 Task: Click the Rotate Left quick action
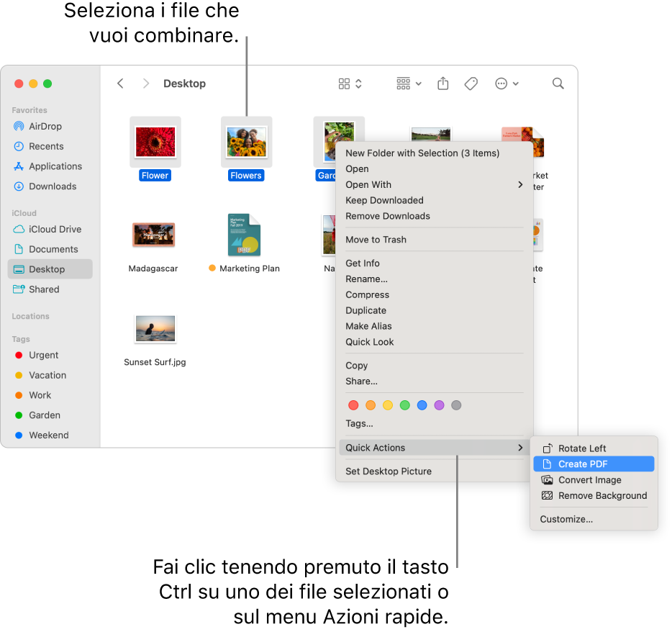(x=594, y=448)
